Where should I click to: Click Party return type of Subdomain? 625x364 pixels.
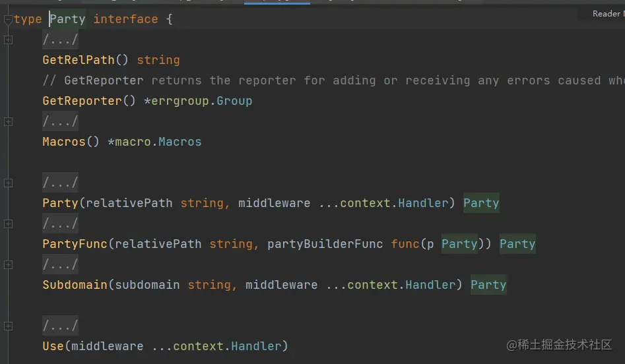(488, 285)
